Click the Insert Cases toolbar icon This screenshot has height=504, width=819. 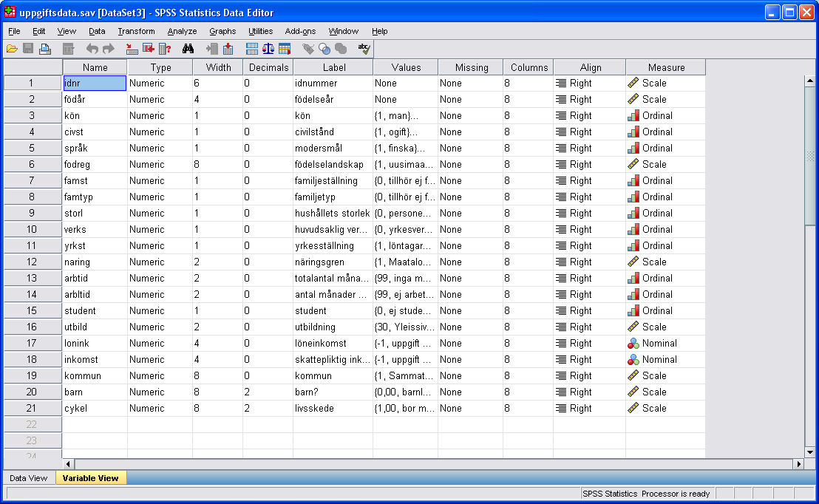pos(211,49)
